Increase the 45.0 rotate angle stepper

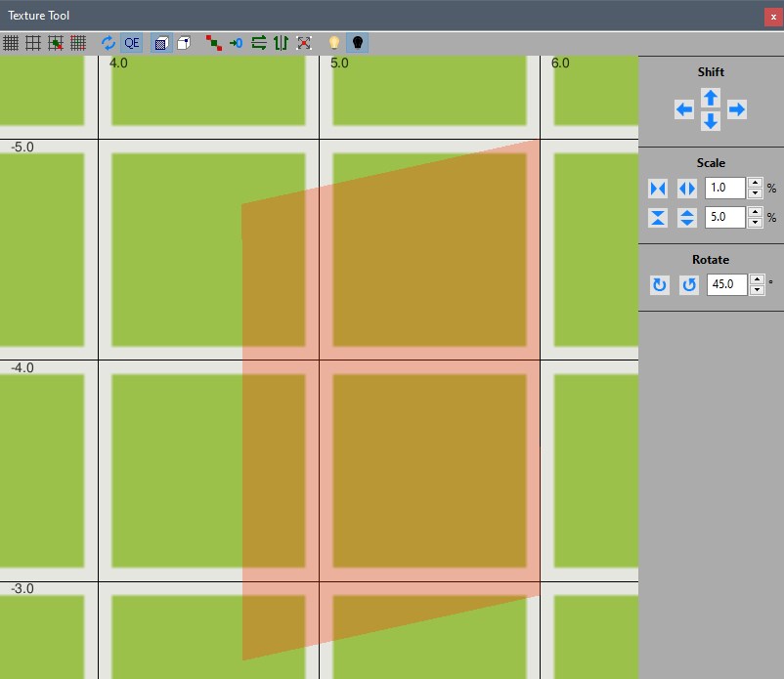coord(757,279)
